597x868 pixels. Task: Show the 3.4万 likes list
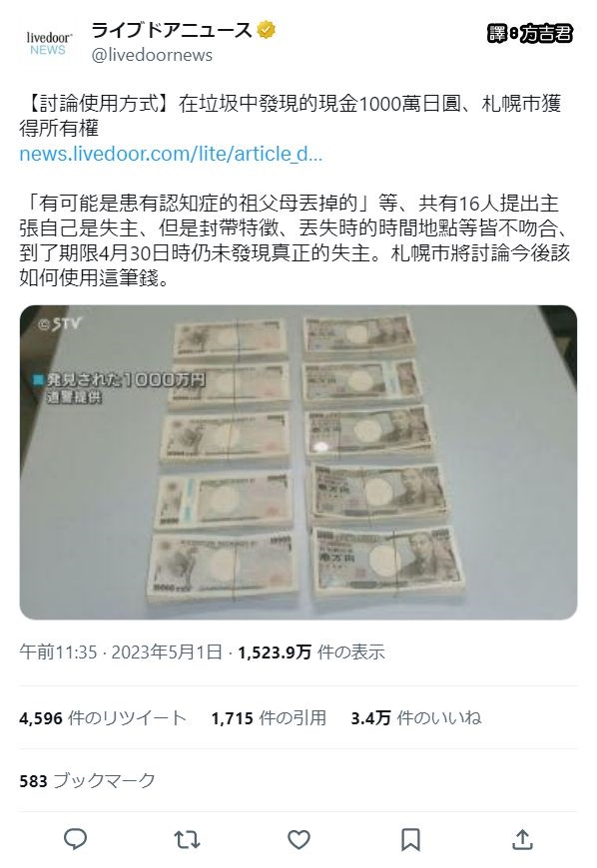[416, 718]
